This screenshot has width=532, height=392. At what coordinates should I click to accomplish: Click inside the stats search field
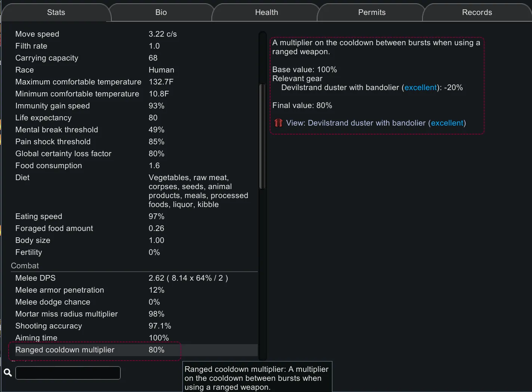point(68,373)
